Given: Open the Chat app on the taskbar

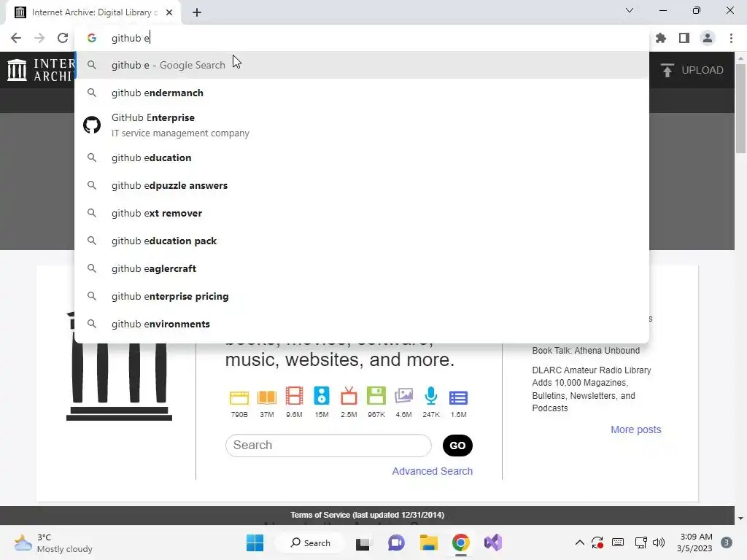Looking at the screenshot, I should click(396, 542).
